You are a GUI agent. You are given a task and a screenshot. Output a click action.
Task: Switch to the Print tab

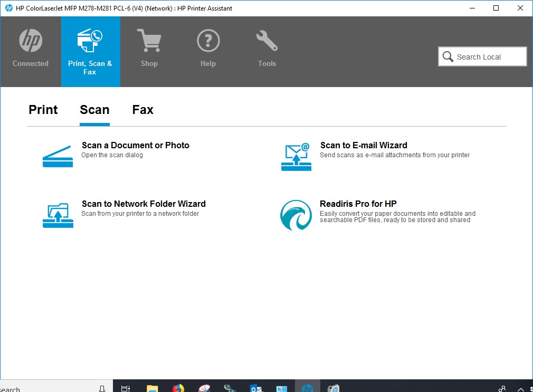click(x=43, y=110)
